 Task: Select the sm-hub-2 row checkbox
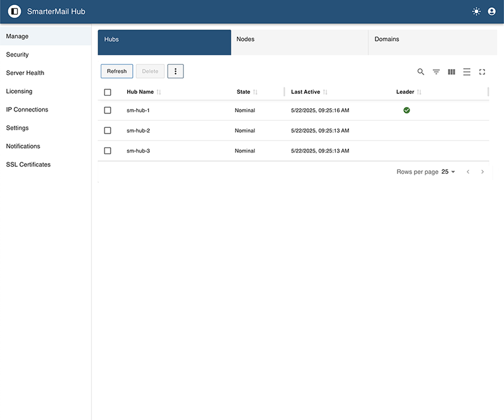coord(108,130)
